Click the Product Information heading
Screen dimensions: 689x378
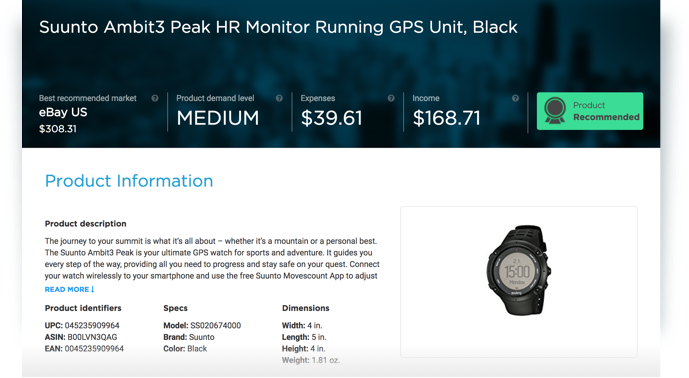(x=129, y=181)
